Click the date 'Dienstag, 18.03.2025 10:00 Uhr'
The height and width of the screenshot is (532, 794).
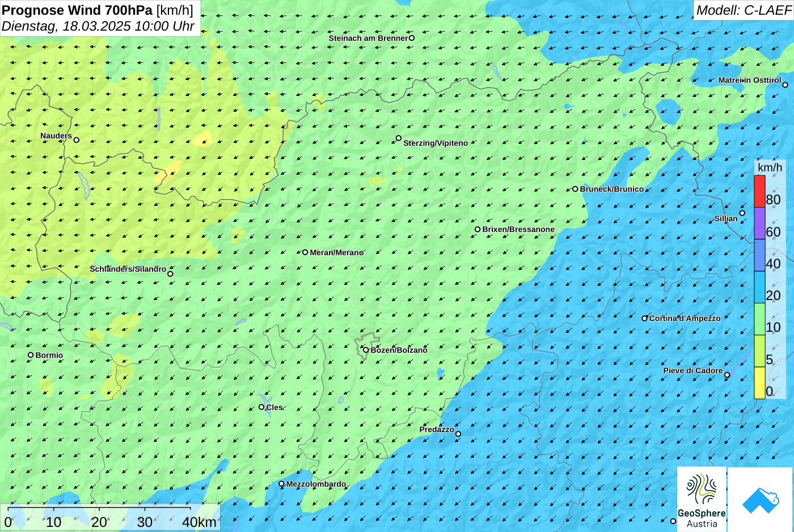(x=98, y=26)
